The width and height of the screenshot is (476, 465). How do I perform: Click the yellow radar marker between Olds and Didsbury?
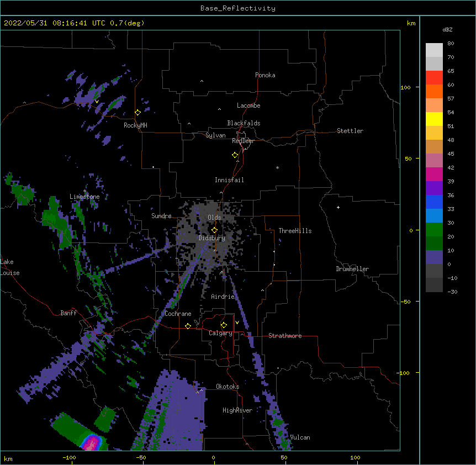pos(214,230)
